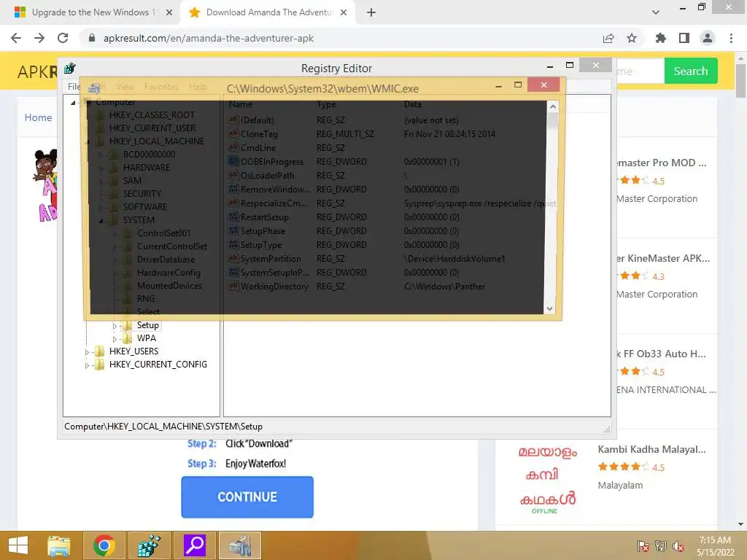Image resolution: width=747 pixels, height=560 pixels.
Task: Maximize the Registry Editor window
Action: (569, 65)
